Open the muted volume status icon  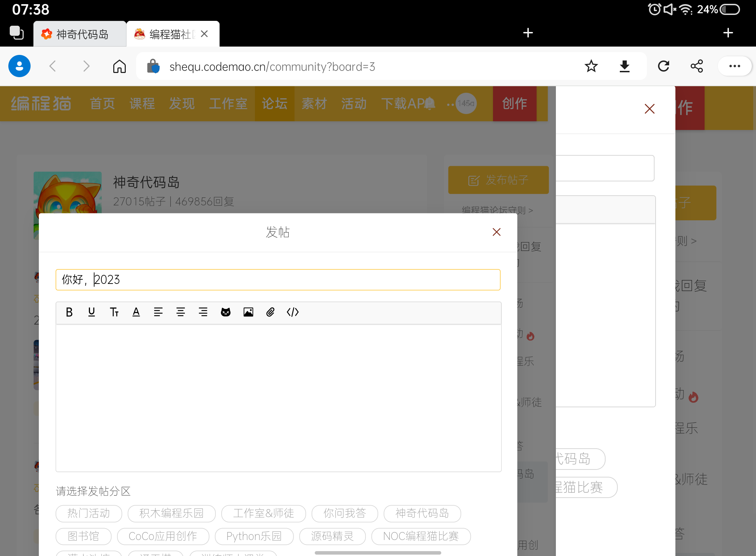coord(670,9)
